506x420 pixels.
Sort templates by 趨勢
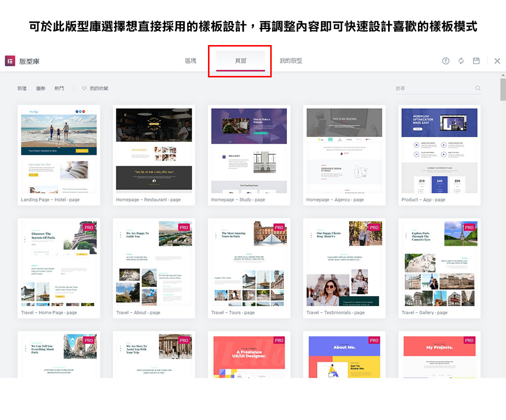pyautogui.click(x=40, y=88)
